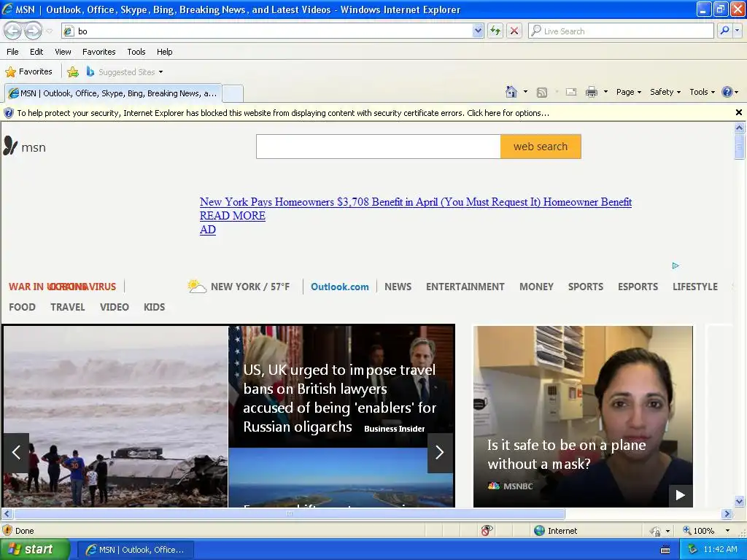Click the Print icon
Screen dimensions: 747x560
coord(591,92)
